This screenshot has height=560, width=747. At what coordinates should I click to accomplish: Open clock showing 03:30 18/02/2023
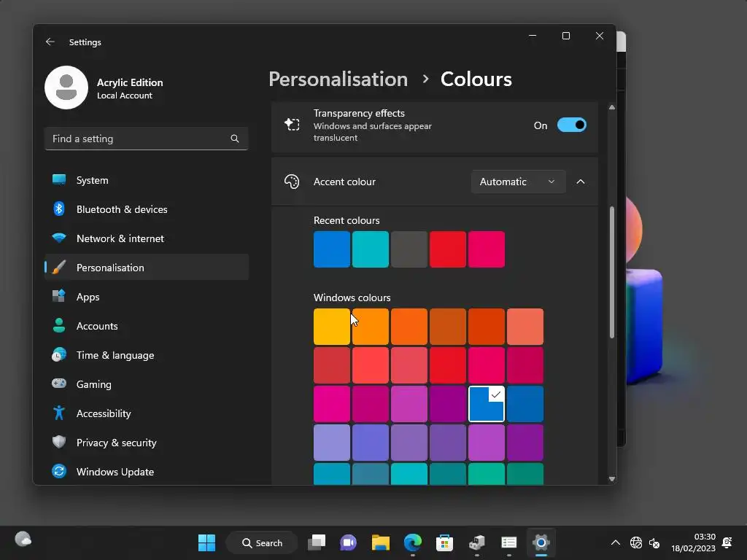click(x=693, y=542)
